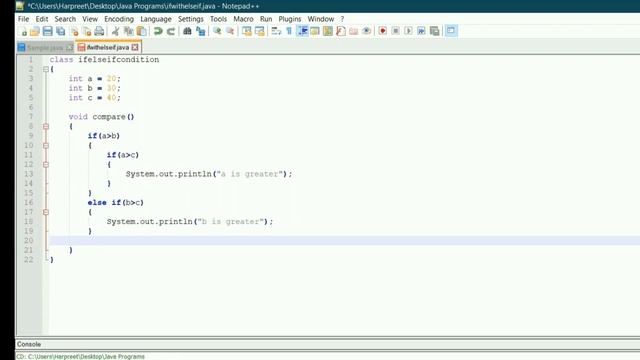The height and width of the screenshot is (360, 640).
Task: Click the Document Map icon
Action: (328, 31)
